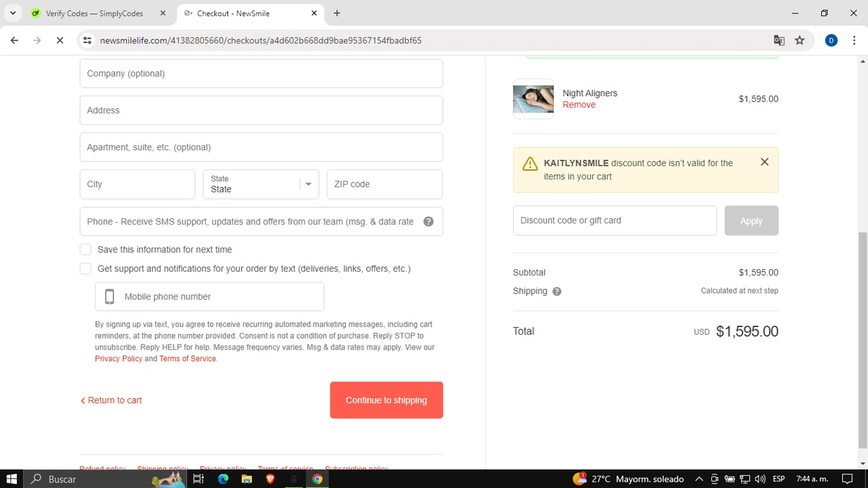
Task: Click the City input field
Action: tap(137, 184)
